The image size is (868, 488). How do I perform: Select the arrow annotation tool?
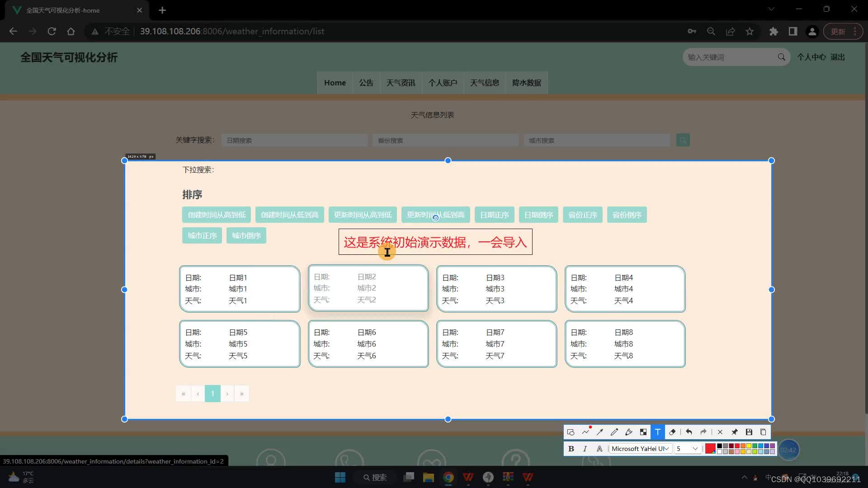click(600, 432)
